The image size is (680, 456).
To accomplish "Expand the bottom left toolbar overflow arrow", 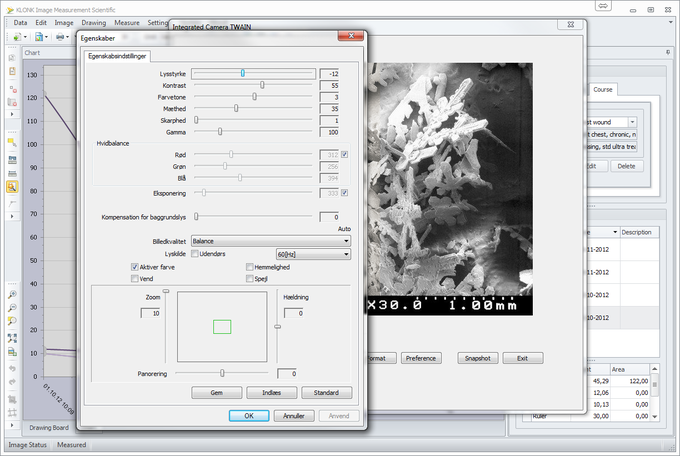I will [12, 425].
